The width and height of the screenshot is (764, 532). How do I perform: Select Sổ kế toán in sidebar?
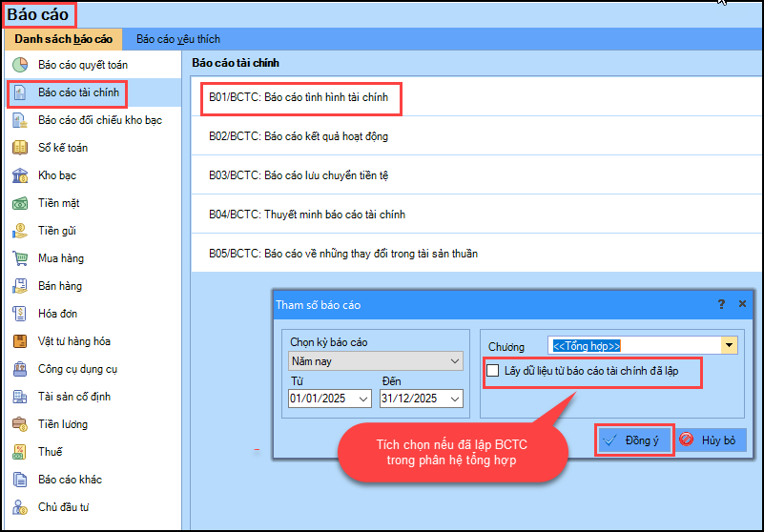pos(63,149)
